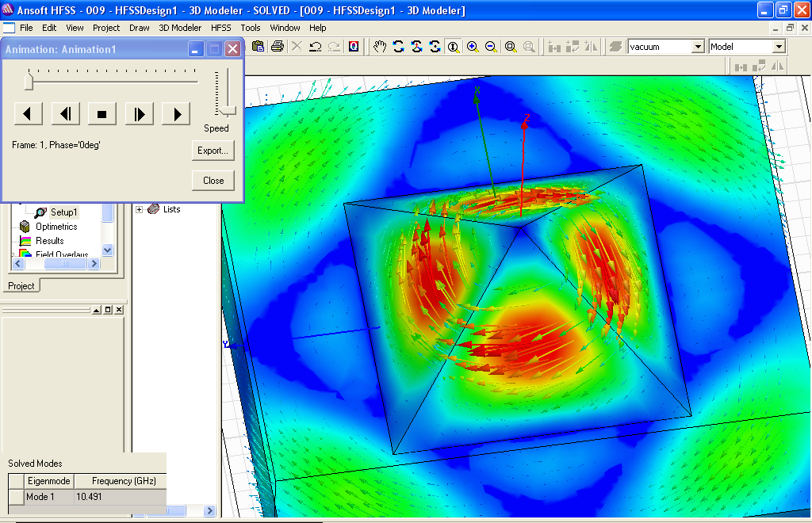This screenshot has width=812, height=523.
Task: Click the Eigenmode column header
Action: (x=48, y=481)
